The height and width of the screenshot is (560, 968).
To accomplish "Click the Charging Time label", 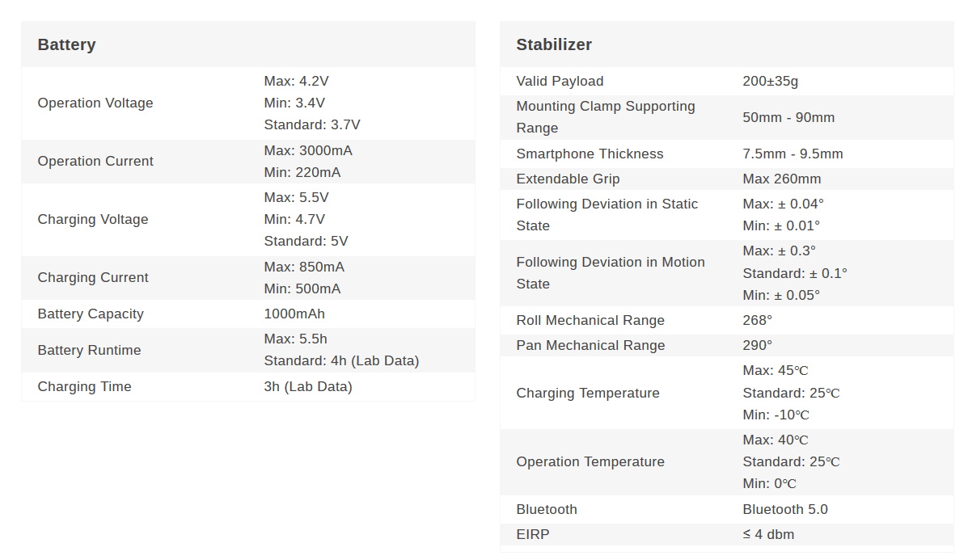I will pyautogui.click(x=84, y=386).
